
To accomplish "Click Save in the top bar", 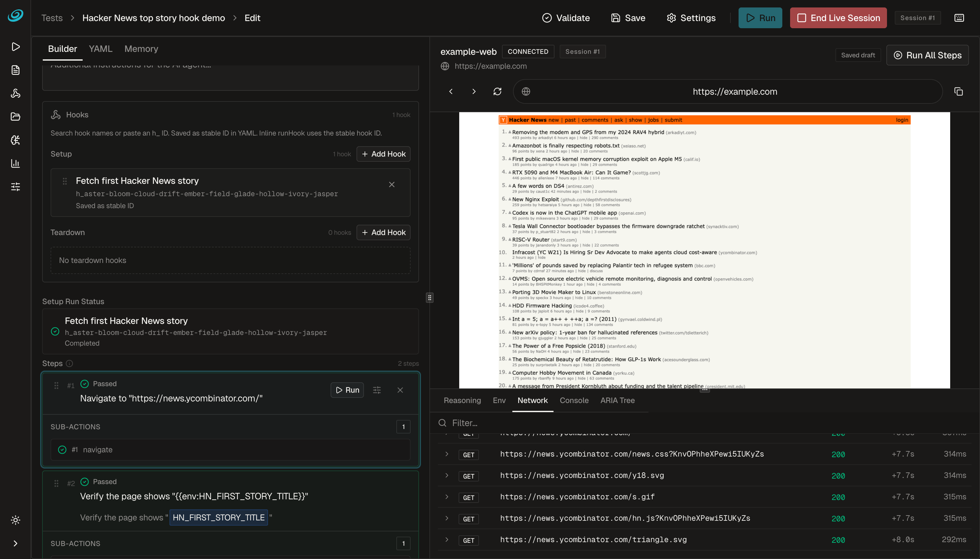I will (628, 18).
